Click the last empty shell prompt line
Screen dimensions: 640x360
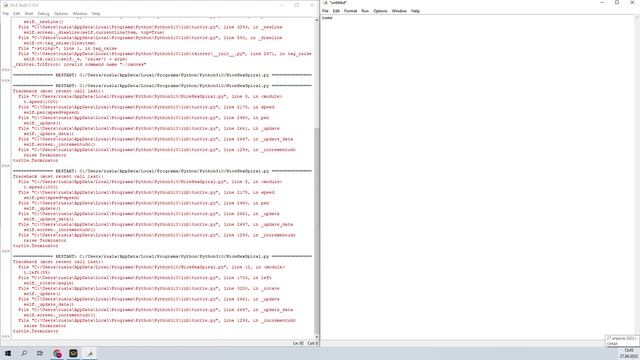tap(163, 336)
